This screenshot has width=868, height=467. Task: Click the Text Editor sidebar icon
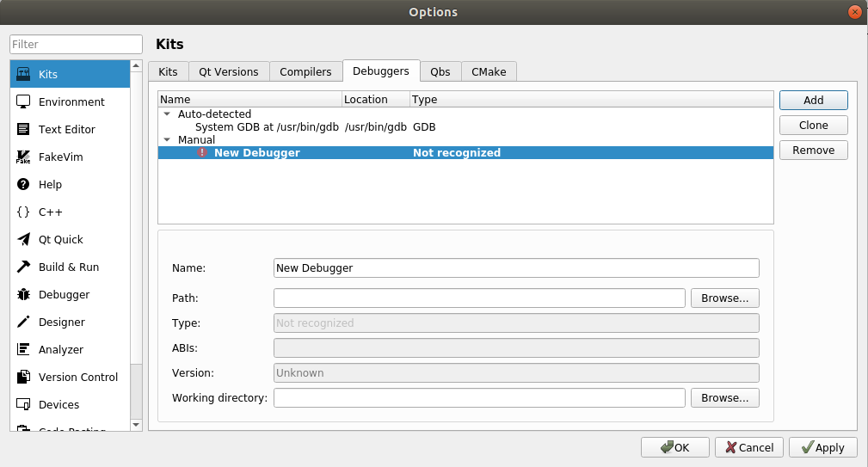pos(24,129)
